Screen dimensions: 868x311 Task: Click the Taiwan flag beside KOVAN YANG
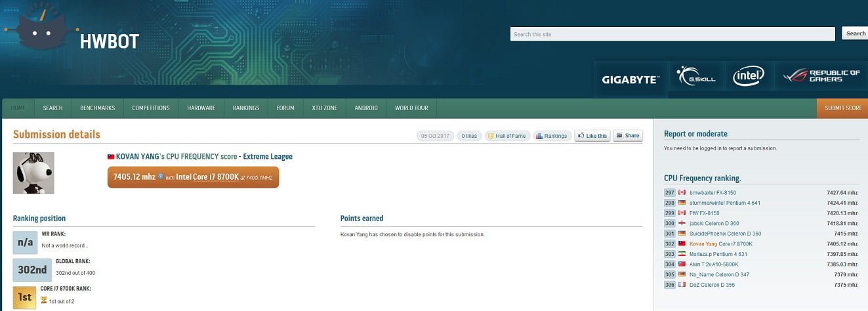[111, 157]
